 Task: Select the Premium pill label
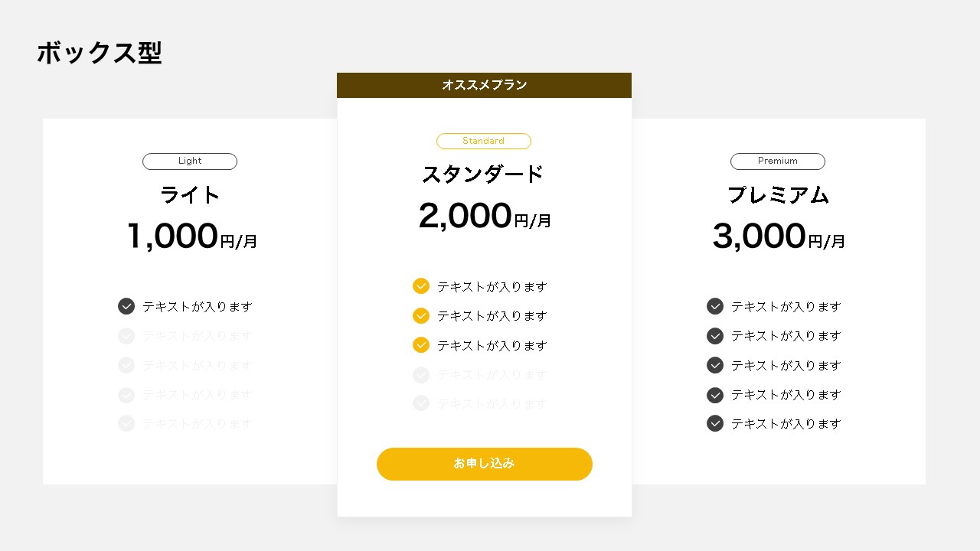[x=778, y=161]
